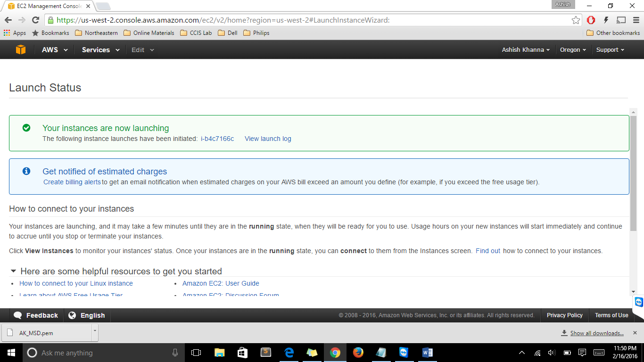
Task: Open the Feedback speech bubble button
Action: pos(36,315)
